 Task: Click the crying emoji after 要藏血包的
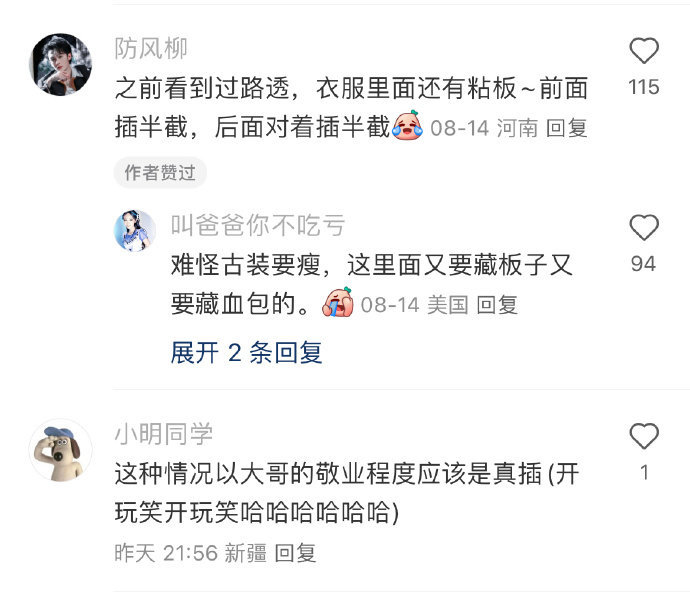click(x=338, y=302)
